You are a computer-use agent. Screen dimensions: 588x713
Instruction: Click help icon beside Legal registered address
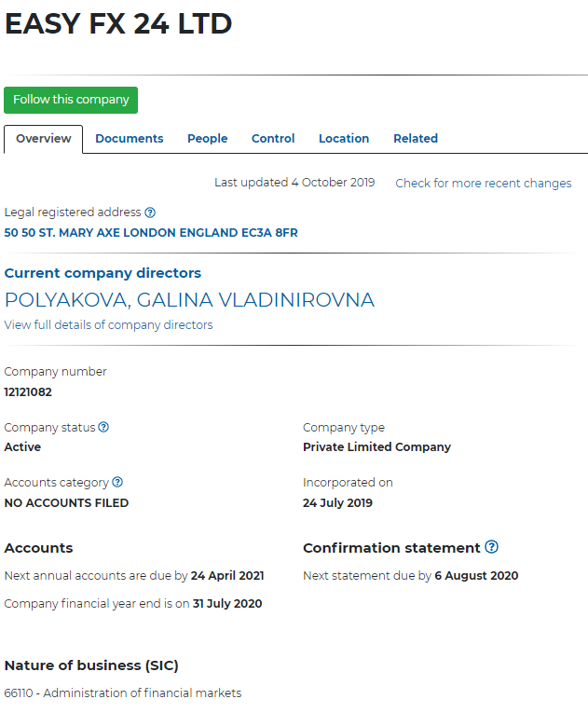pos(150,213)
